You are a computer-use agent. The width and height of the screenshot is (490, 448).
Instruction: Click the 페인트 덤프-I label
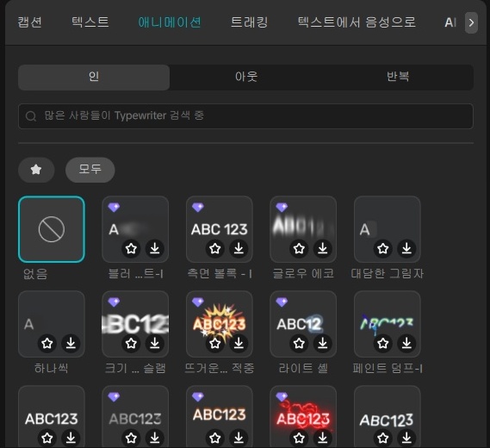click(388, 368)
